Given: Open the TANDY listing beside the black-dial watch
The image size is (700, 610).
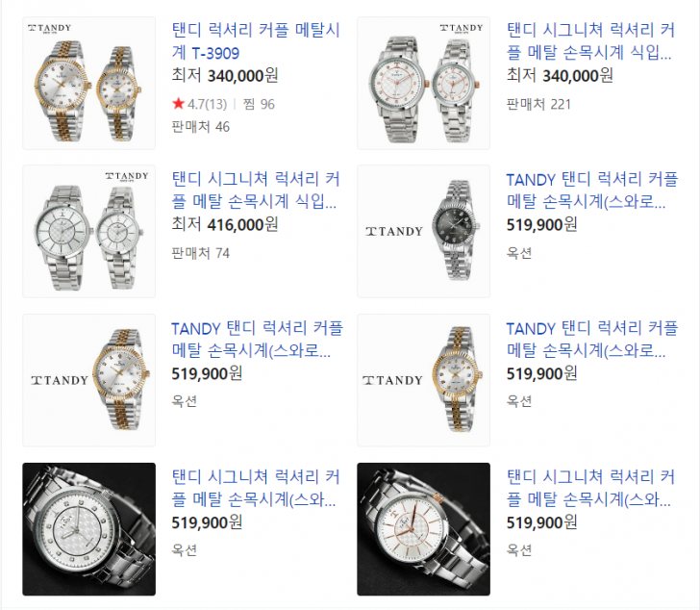Looking at the screenshot, I should pyautogui.click(x=592, y=191).
